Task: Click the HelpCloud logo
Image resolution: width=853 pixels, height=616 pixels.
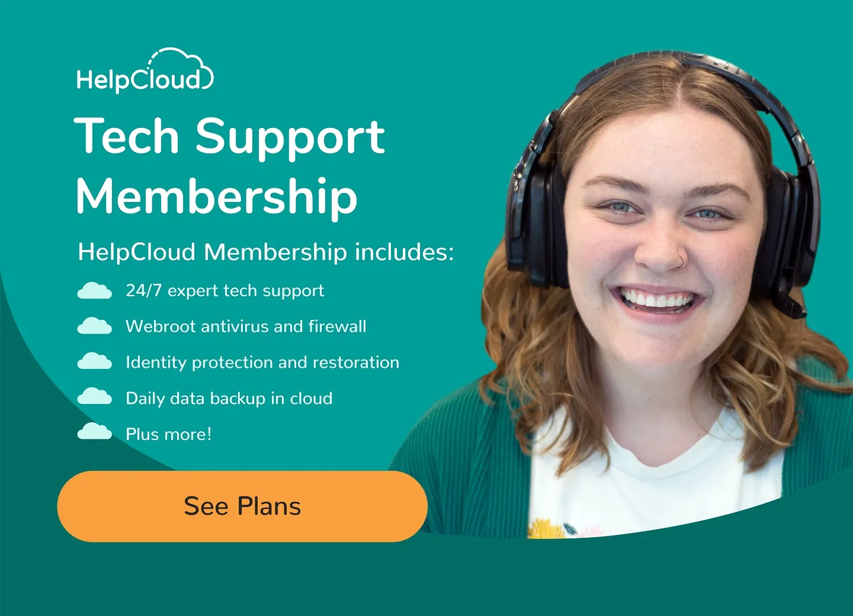Action: click(x=145, y=70)
